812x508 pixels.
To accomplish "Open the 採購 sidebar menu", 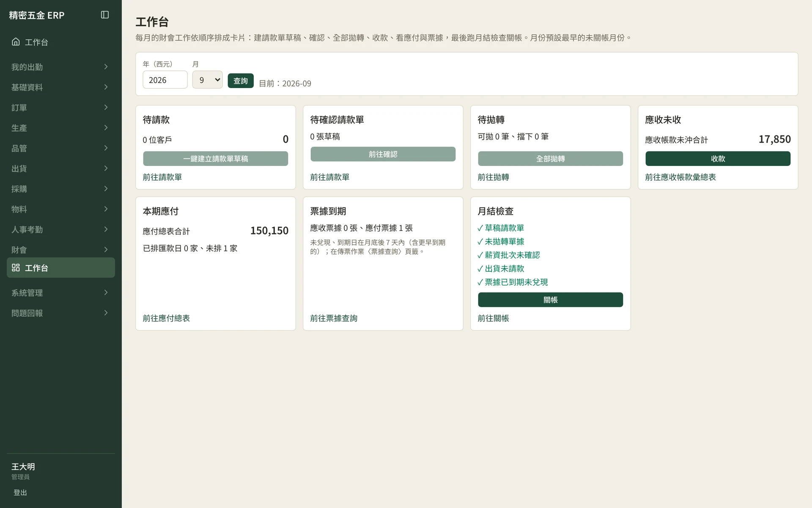I will point(61,189).
